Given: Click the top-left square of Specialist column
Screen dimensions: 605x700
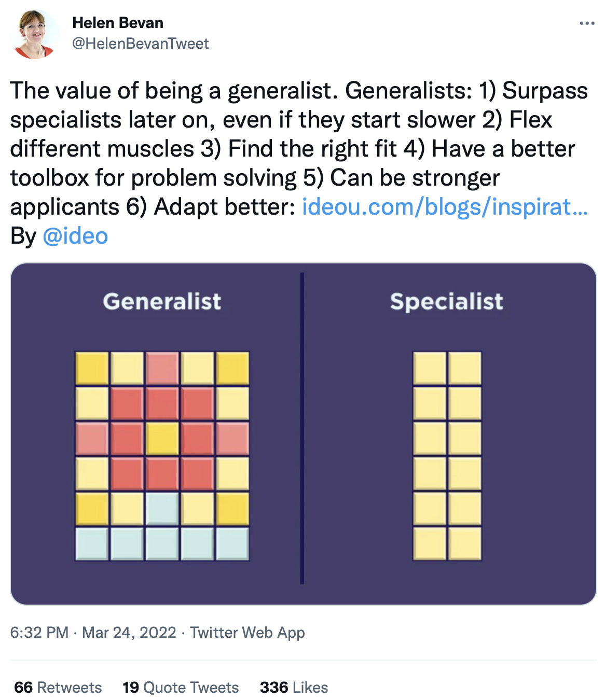Looking at the screenshot, I should 430,368.
